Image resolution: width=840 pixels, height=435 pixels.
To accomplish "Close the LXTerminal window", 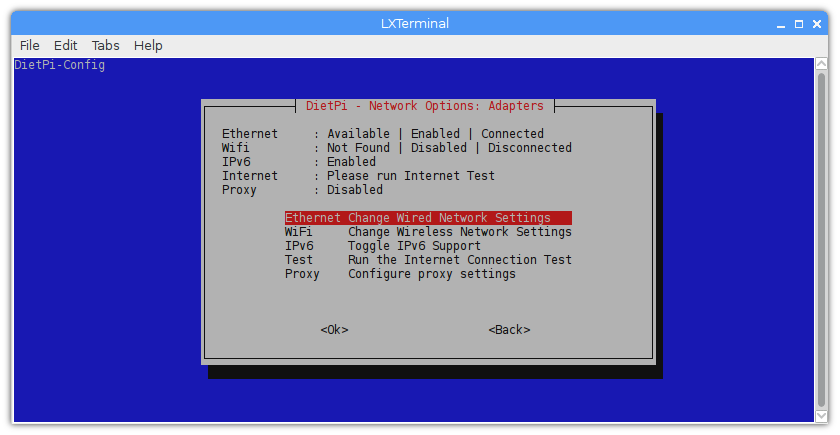I will click(x=817, y=24).
